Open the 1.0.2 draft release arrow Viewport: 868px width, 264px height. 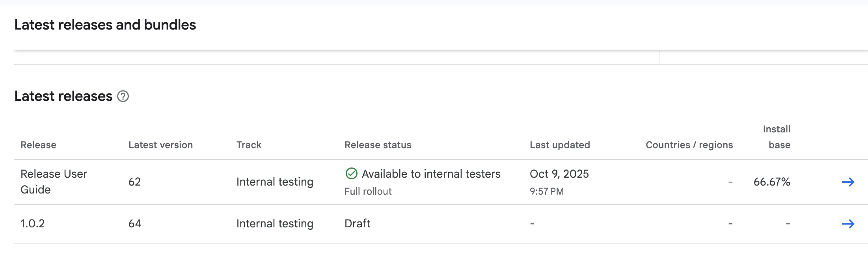coord(848,224)
